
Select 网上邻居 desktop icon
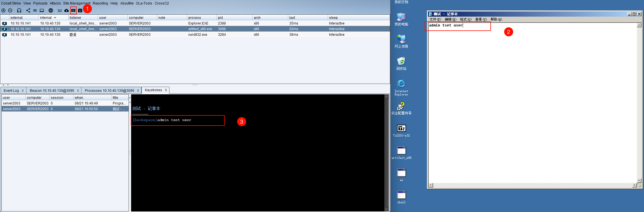click(401, 41)
